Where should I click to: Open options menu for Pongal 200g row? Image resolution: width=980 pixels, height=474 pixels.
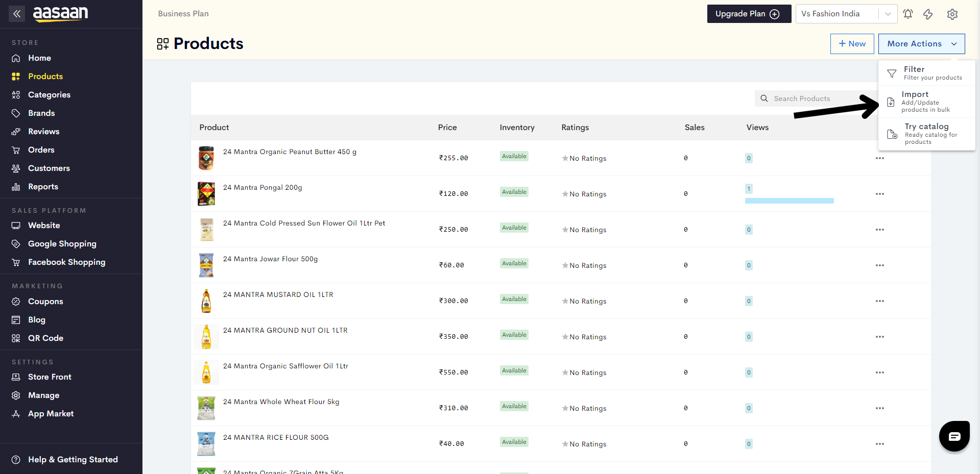(879, 194)
